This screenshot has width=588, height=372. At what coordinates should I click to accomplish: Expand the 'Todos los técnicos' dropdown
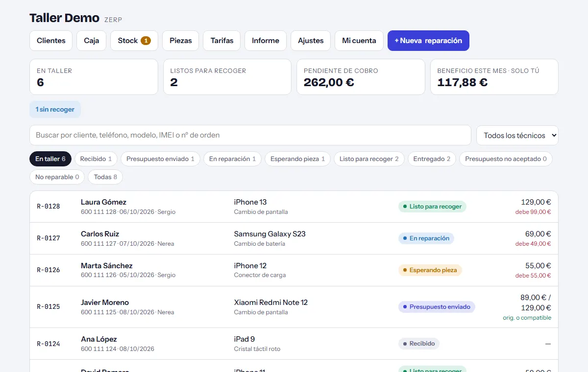517,136
